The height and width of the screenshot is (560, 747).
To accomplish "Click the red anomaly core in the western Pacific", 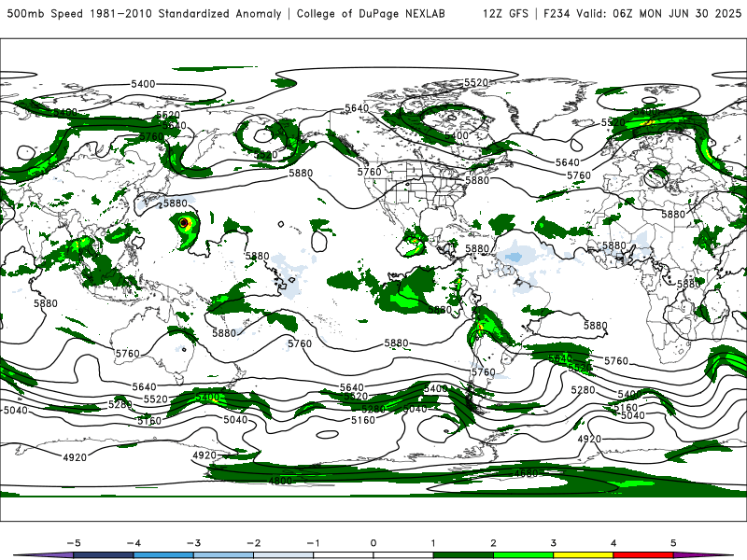I will tap(184, 222).
